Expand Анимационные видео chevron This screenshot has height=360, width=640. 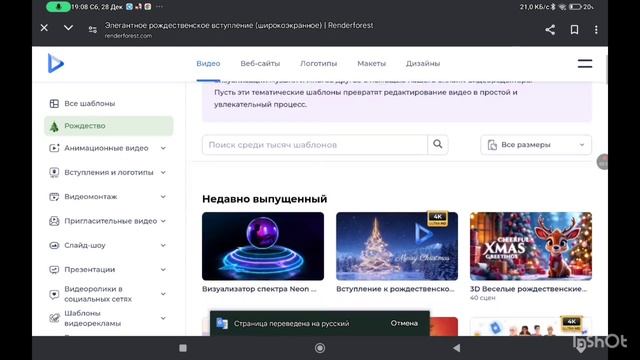[x=163, y=148]
